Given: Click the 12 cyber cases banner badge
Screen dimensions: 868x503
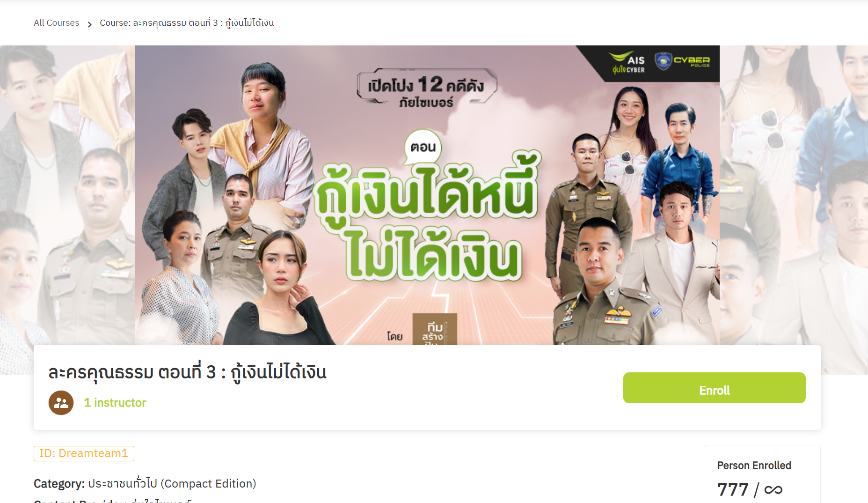Looking at the screenshot, I should point(426,89).
